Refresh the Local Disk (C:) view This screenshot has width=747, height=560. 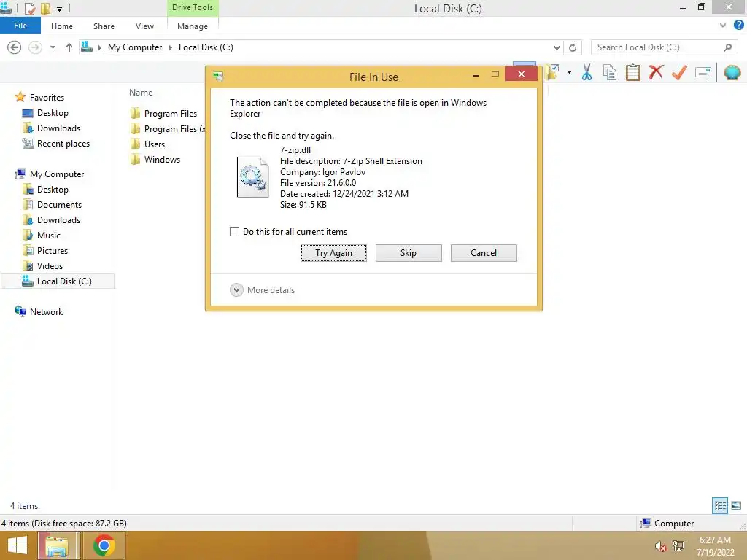tap(573, 47)
